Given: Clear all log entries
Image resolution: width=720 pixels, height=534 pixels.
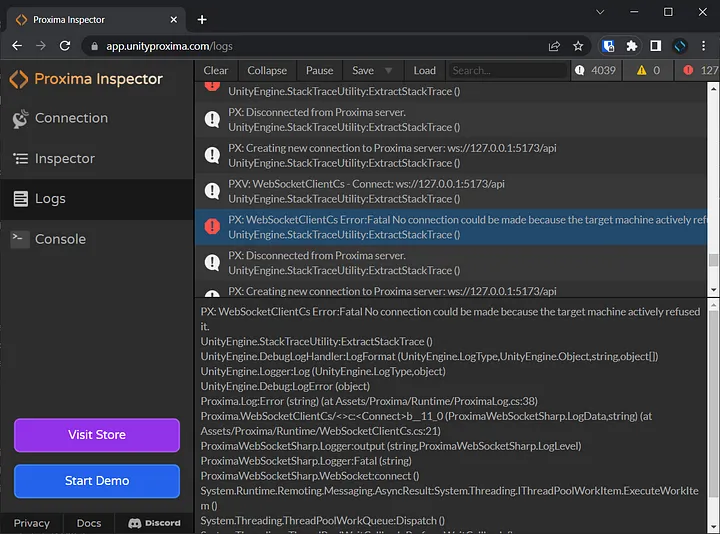Looking at the screenshot, I should pos(215,71).
